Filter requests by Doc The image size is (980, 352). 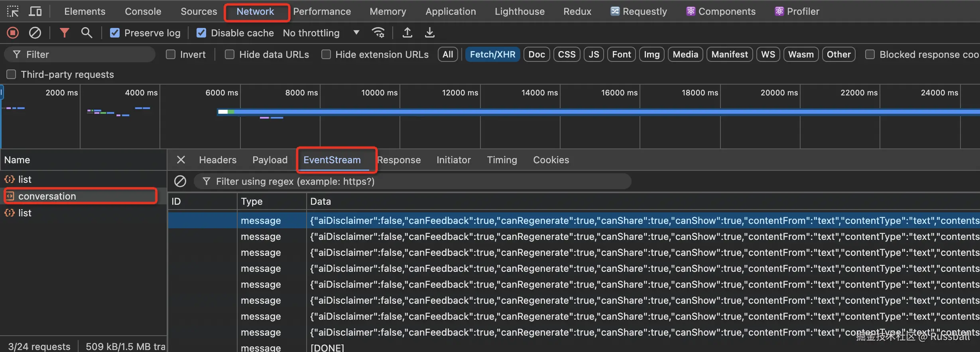[x=537, y=54]
